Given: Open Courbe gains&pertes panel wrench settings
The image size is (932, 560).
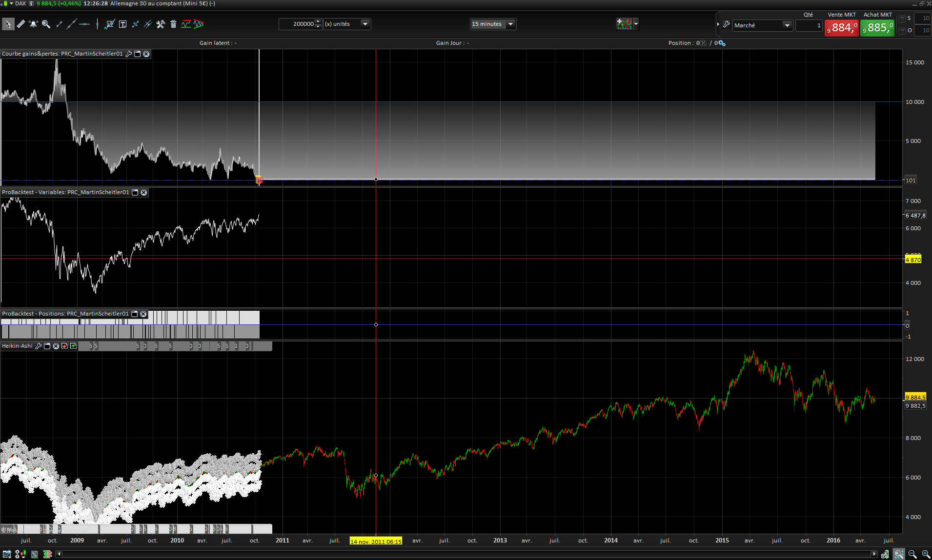Looking at the screenshot, I should click(x=128, y=54).
